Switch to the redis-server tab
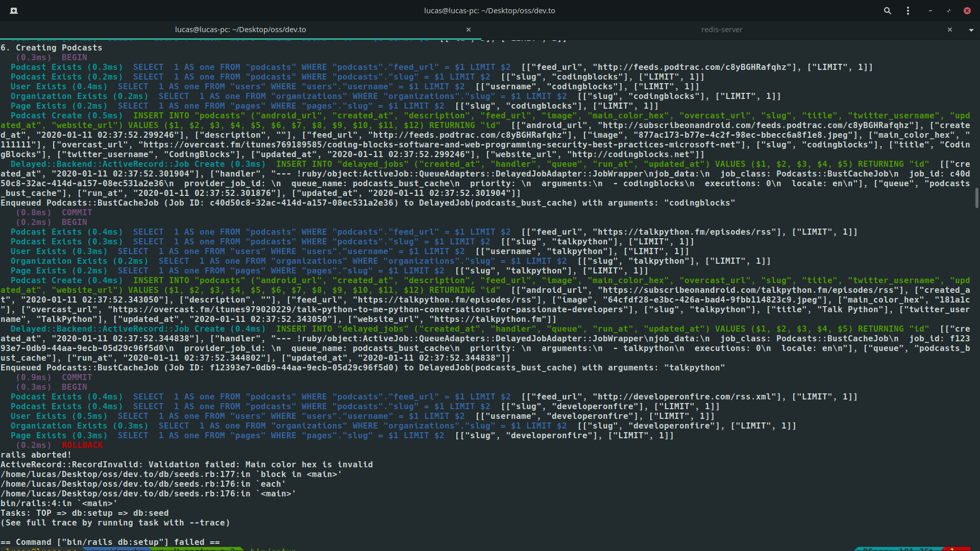980x551 pixels. coord(722,30)
